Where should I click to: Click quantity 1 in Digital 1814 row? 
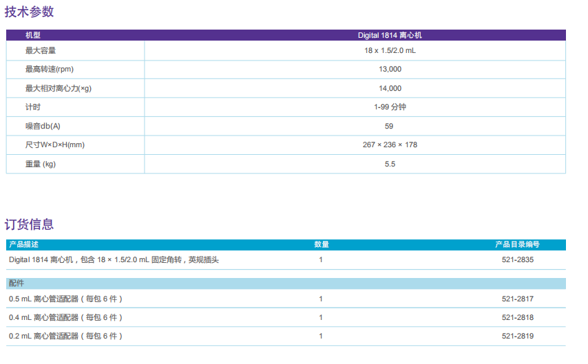[321, 259]
